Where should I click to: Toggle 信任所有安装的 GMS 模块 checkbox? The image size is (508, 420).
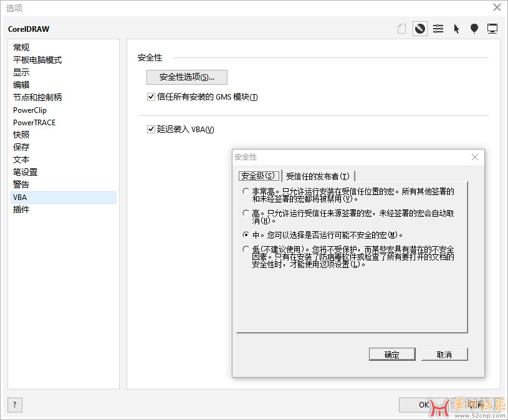(x=151, y=97)
